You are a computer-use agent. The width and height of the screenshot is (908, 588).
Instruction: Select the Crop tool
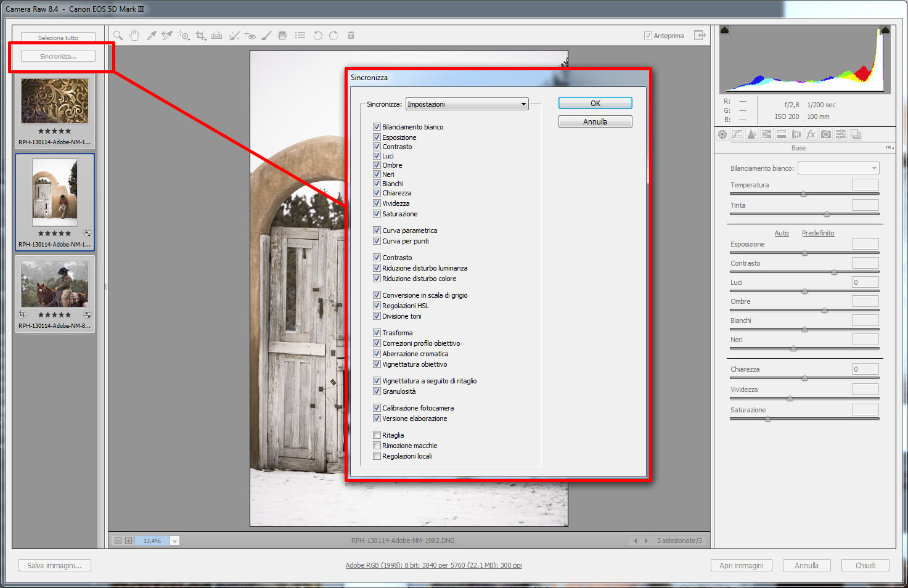(200, 36)
